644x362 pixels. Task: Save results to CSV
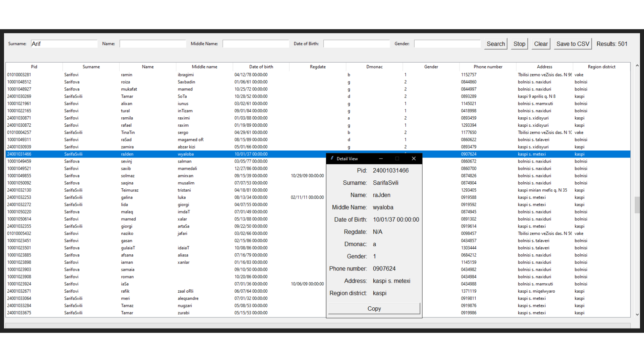[573, 44]
